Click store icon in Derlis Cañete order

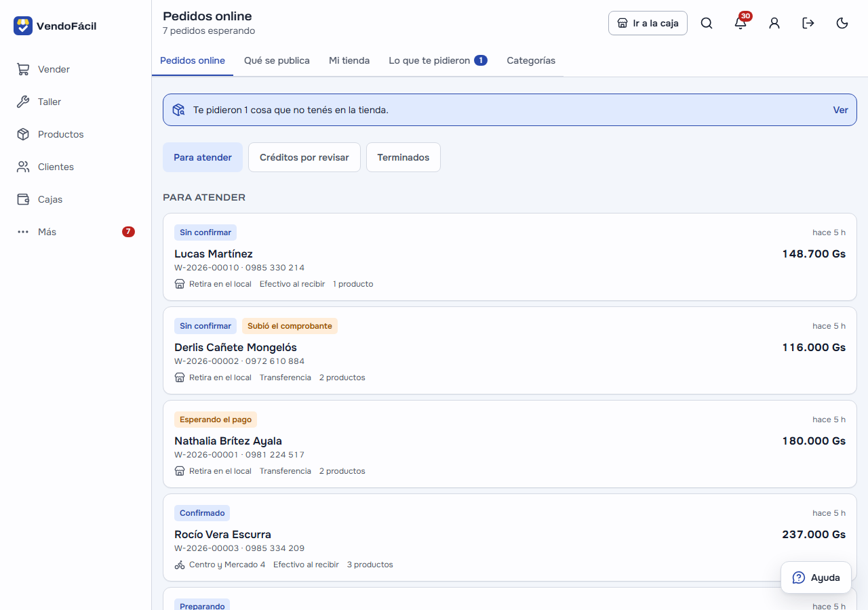click(180, 378)
